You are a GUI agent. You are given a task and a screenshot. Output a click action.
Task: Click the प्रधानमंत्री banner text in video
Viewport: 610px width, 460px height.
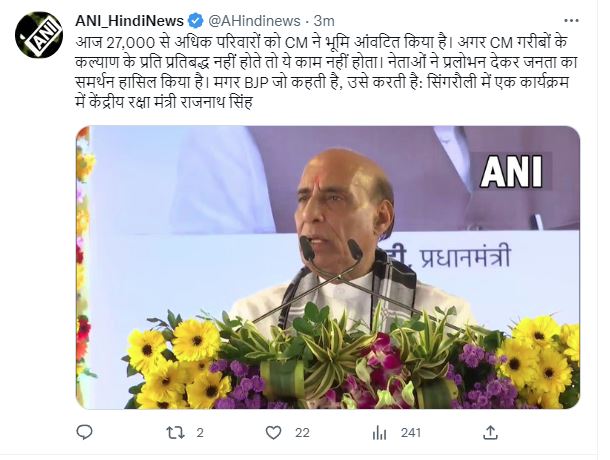tap(465, 257)
